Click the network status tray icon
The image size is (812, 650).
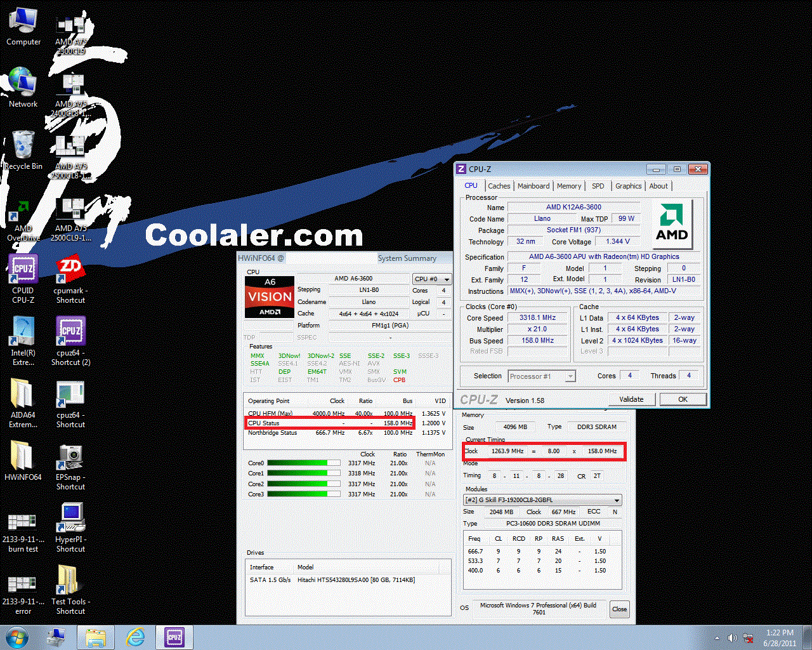(x=748, y=638)
